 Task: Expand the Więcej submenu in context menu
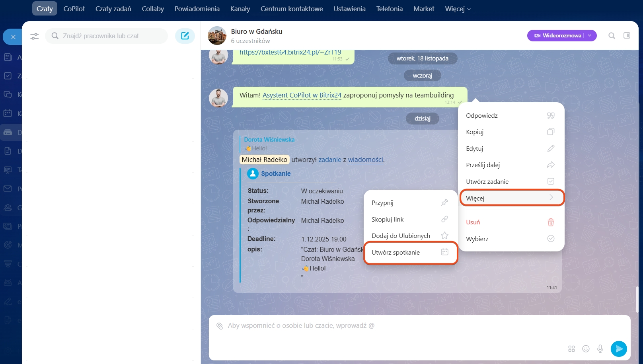tap(512, 198)
